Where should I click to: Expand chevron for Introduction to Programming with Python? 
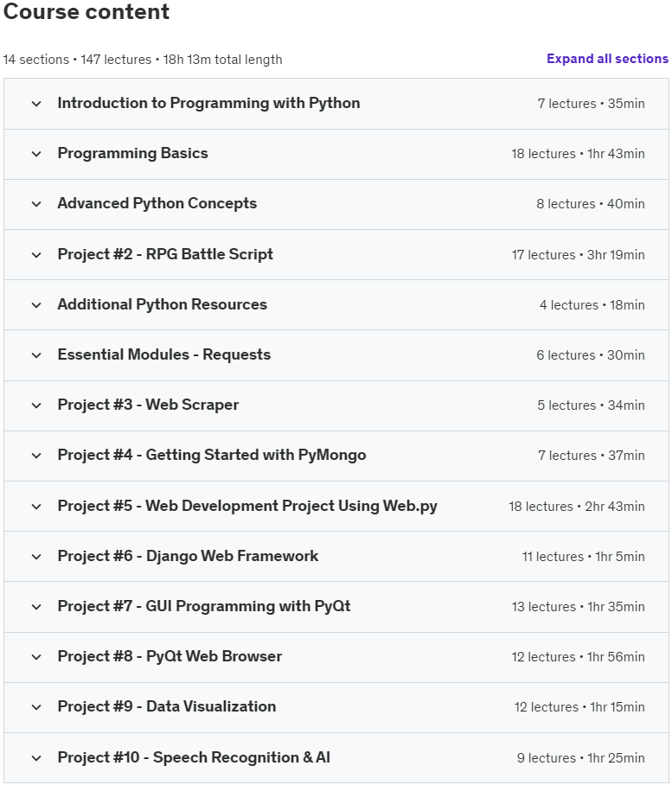36,104
